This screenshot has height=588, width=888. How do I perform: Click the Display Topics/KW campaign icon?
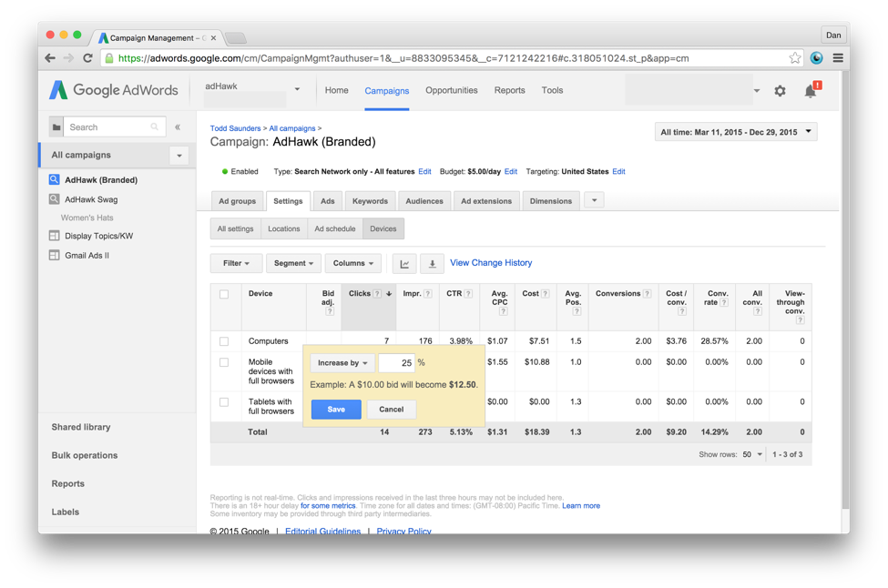point(55,236)
